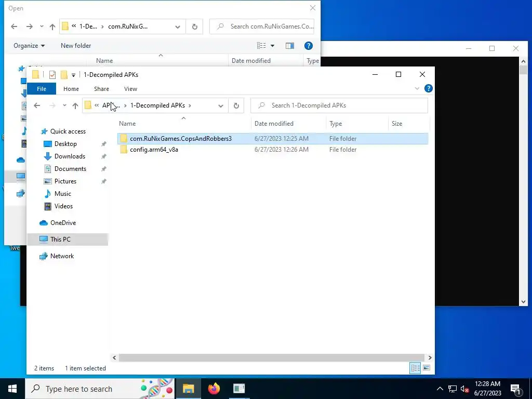The image size is (532, 399).
Task: Open notification center icon
Action: pyautogui.click(x=515, y=389)
